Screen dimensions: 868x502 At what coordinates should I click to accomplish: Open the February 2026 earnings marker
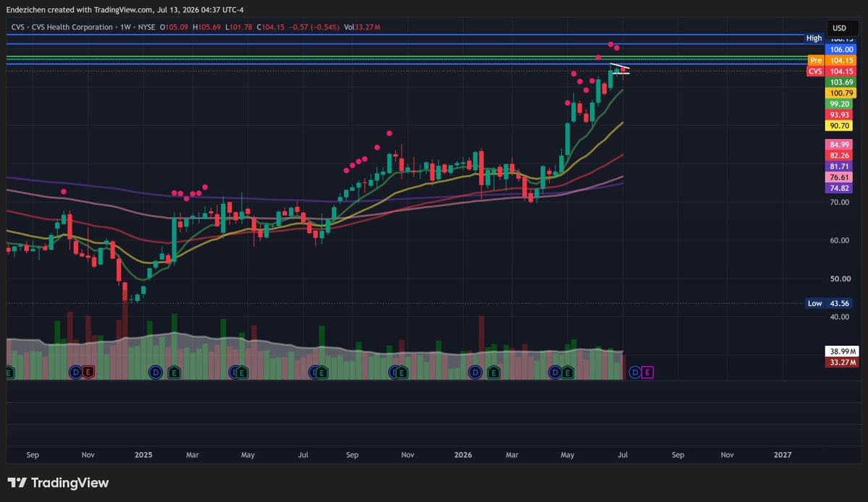(x=493, y=372)
